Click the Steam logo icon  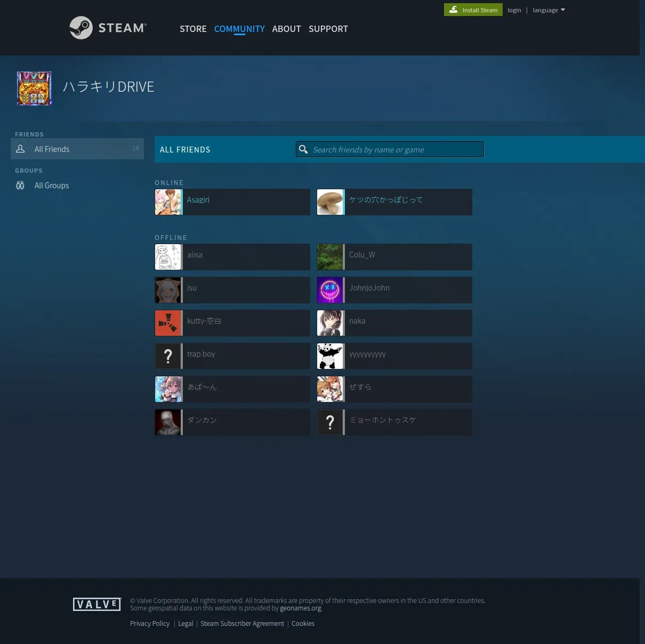pos(81,28)
